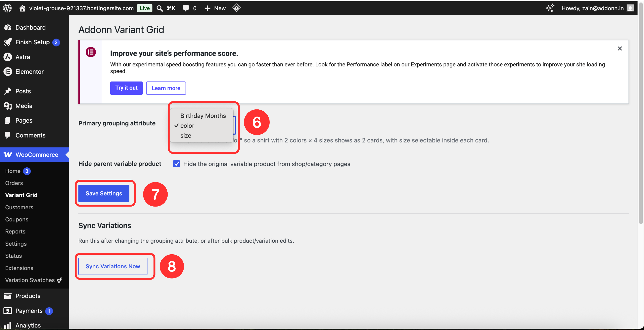Click the Pages icon in sidebar
This screenshot has height=330, width=644.
8,120
